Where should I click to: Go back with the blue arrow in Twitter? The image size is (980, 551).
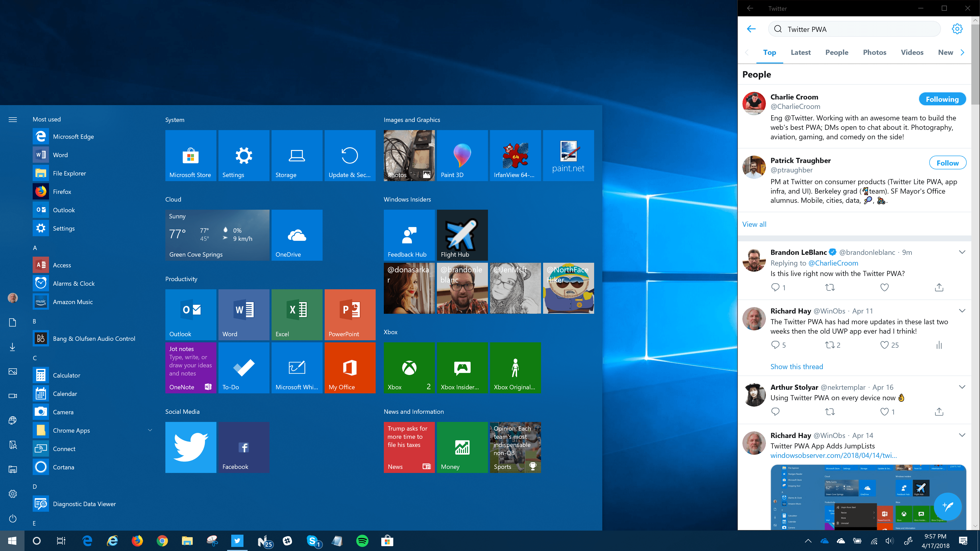[x=751, y=29]
